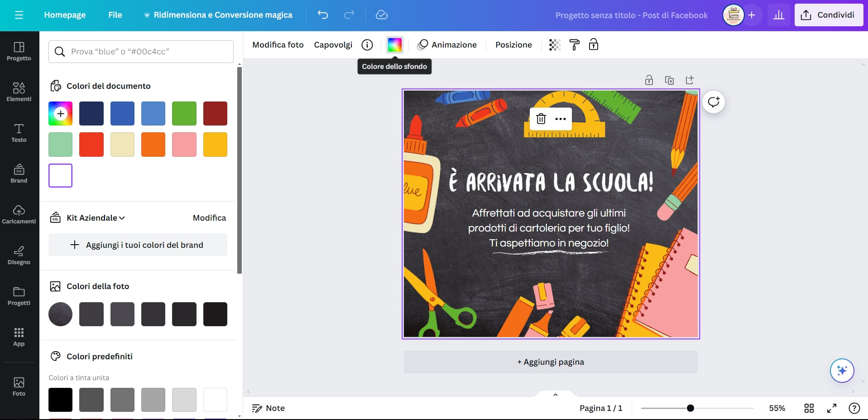
Task: Add a collaborator with the plus icon
Action: (x=752, y=15)
